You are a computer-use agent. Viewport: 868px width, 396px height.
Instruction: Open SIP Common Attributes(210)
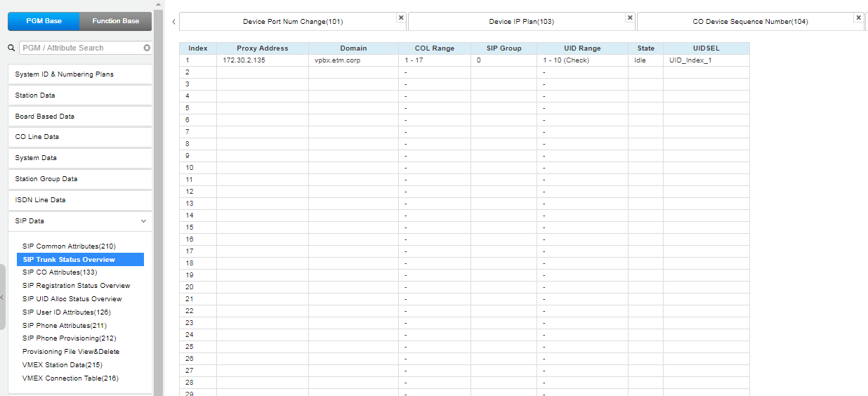click(69, 246)
